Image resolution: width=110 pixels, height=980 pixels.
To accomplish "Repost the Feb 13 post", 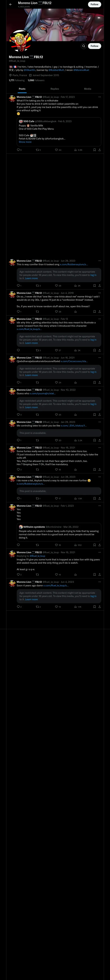I will click(x=37, y=350).
